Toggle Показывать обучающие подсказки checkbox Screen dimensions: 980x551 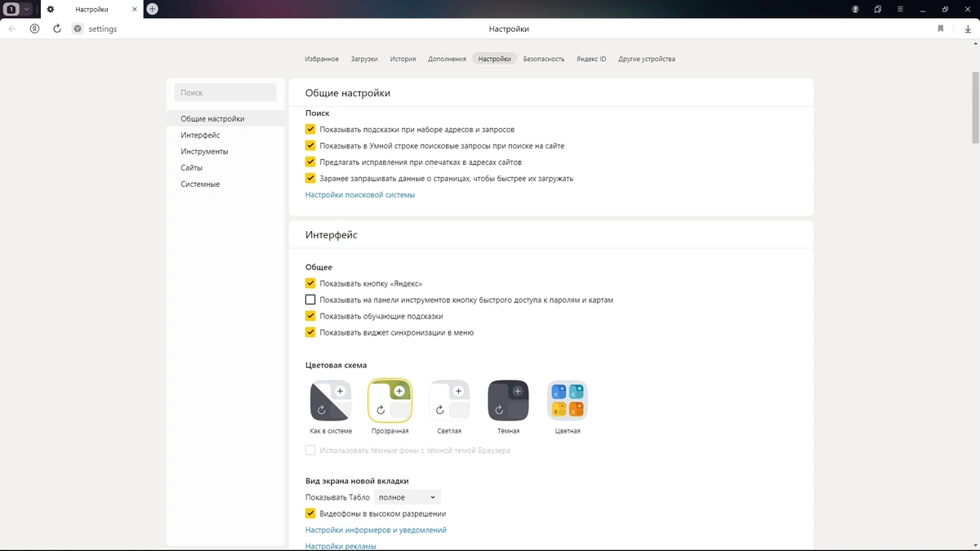[x=310, y=316]
